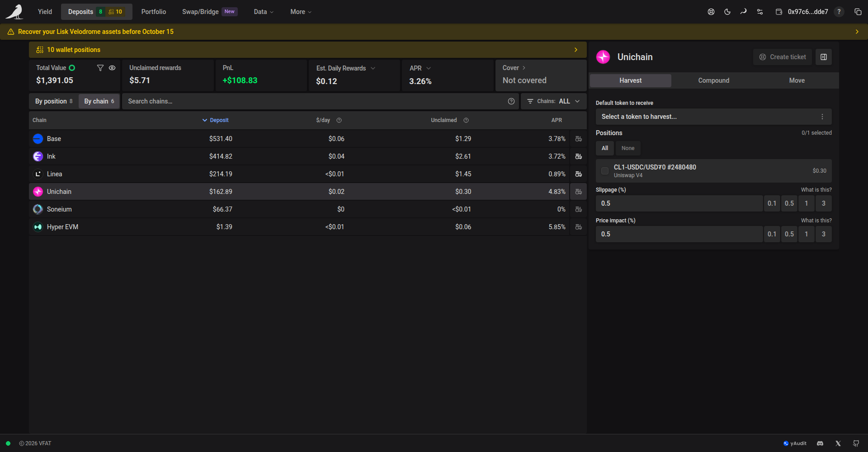
Task: Open the X social icon in footer
Action: 838,443
